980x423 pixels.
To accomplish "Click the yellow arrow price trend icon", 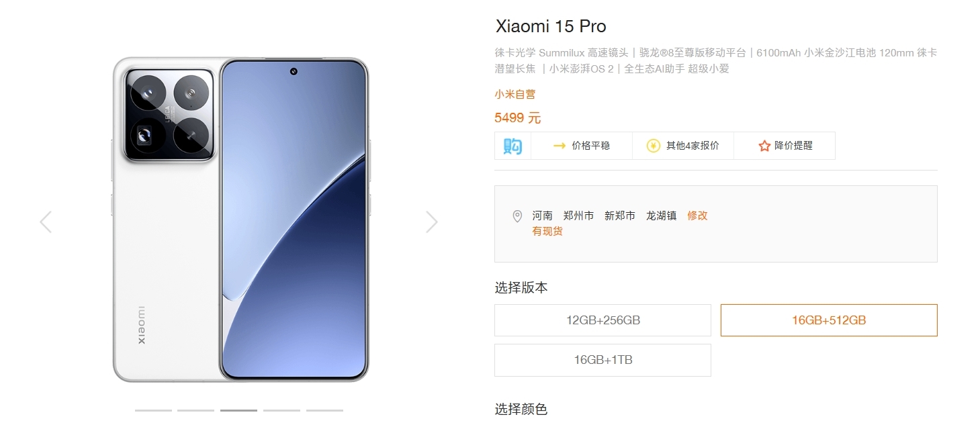I will pos(560,146).
